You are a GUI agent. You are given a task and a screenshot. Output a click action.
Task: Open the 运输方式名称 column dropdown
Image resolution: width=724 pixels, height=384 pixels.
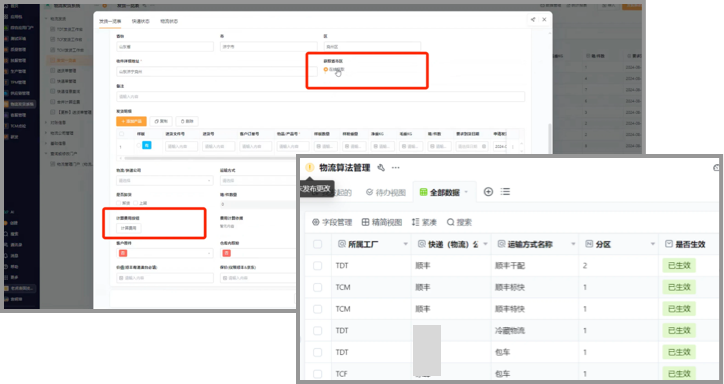tap(573, 244)
